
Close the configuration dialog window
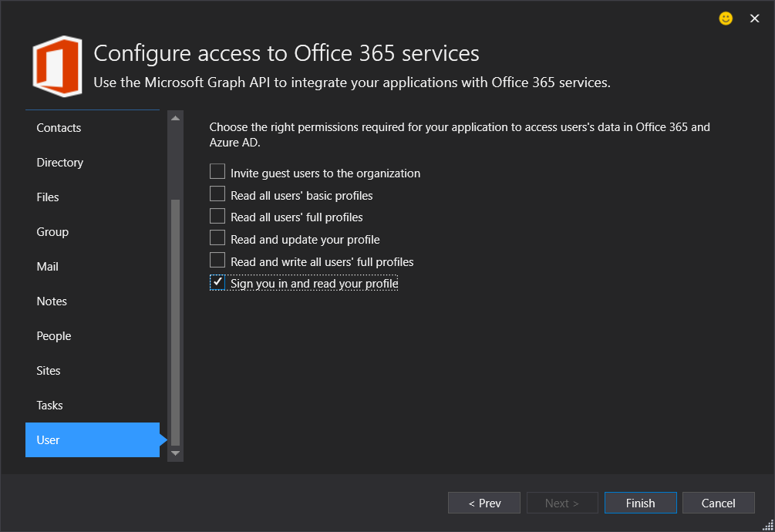click(x=754, y=19)
